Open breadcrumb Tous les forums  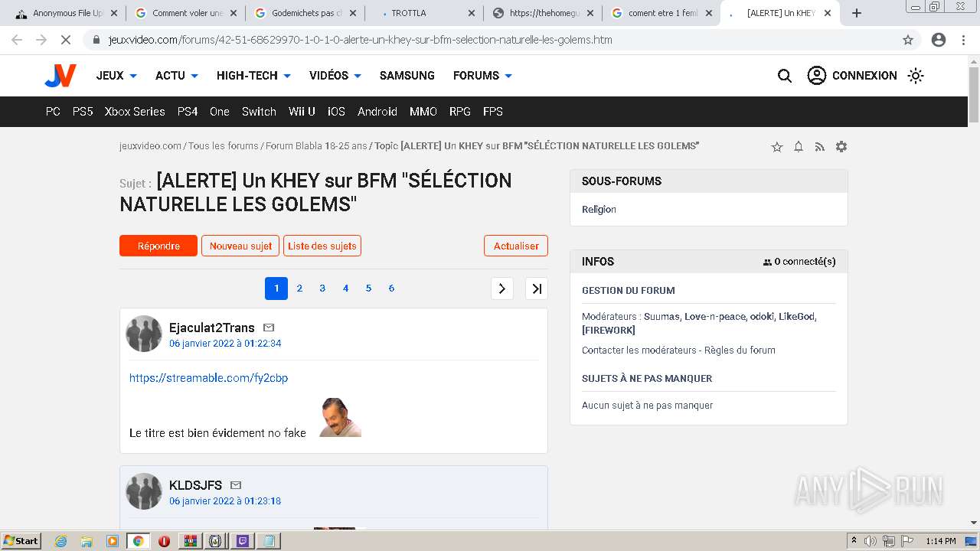224,146
